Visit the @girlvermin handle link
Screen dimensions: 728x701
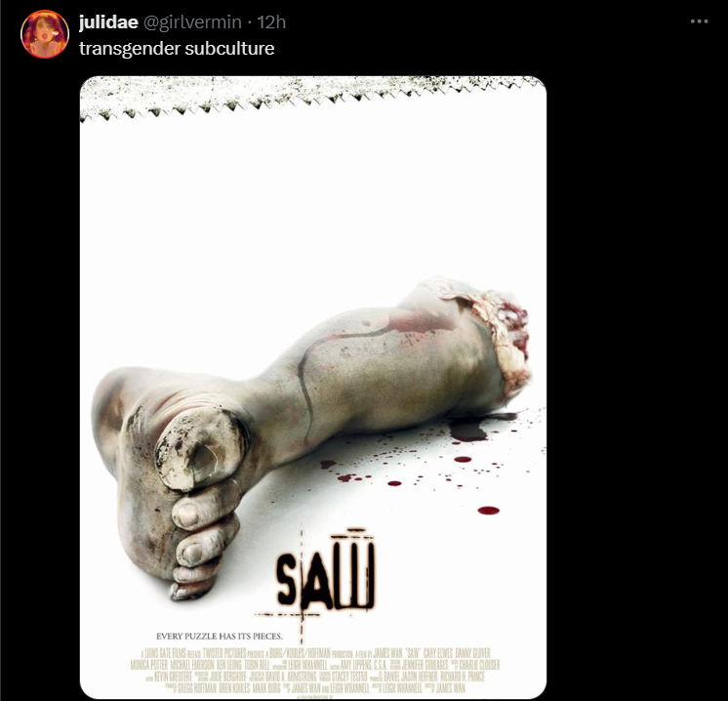[x=192, y=21]
